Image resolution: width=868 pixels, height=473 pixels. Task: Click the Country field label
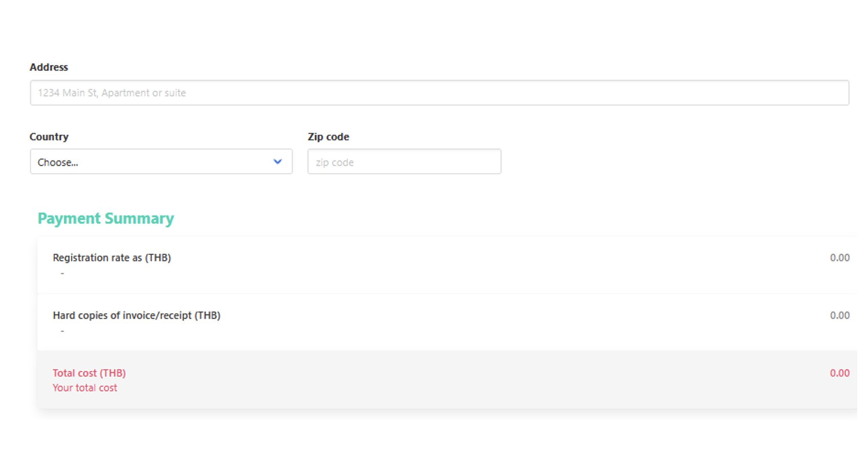point(49,137)
